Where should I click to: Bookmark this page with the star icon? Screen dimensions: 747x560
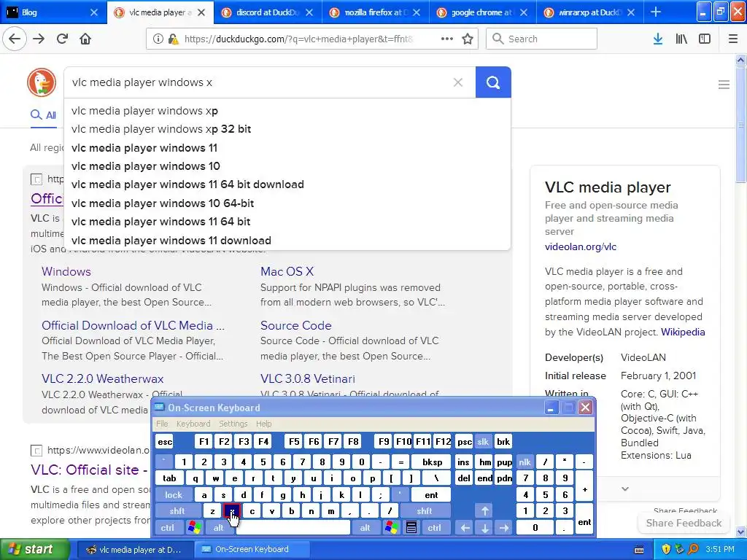468,39
